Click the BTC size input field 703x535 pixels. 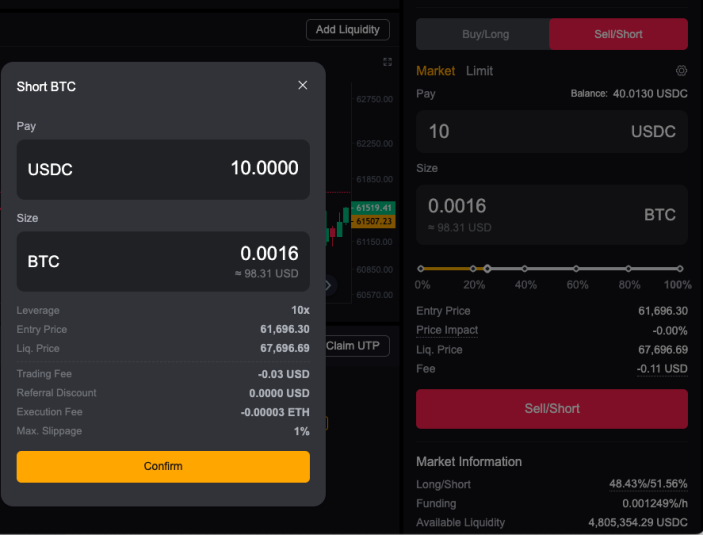[x=552, y=215]
